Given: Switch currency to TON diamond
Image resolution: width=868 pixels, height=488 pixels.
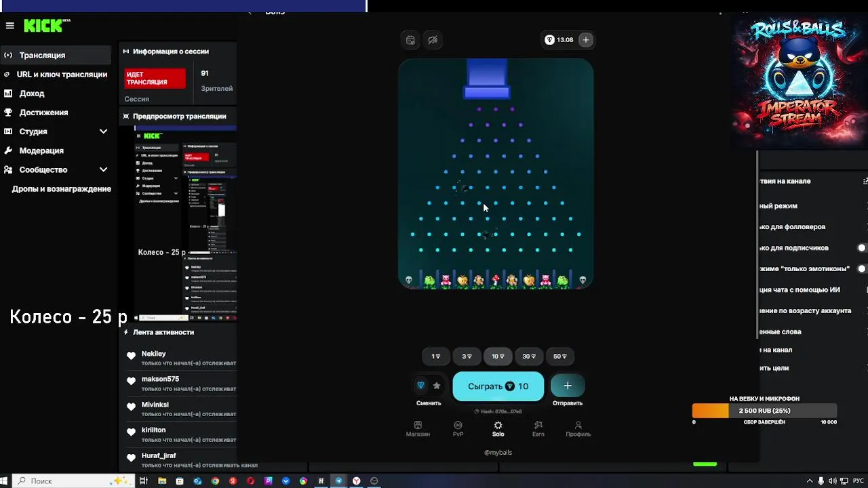Looking at the screenshot, I should click(421, 386).
